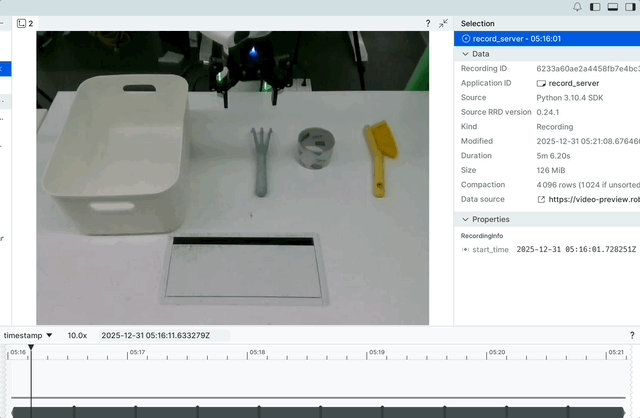Click the dark data density bar in the timeline

tap(318, 412)
